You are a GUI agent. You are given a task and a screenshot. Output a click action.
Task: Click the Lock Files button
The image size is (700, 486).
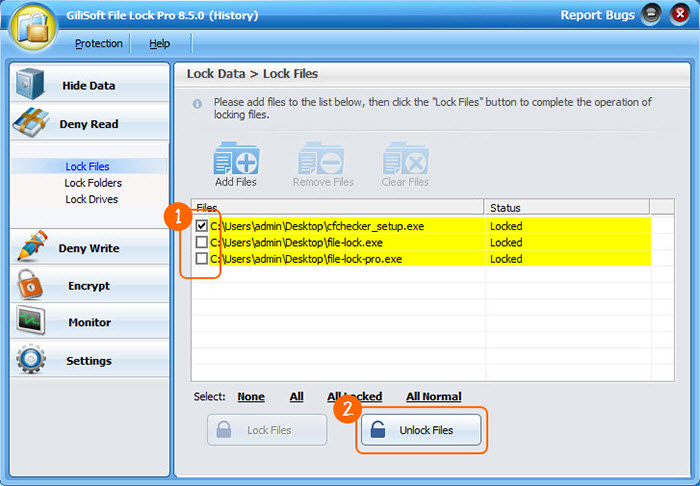(267, 430)
